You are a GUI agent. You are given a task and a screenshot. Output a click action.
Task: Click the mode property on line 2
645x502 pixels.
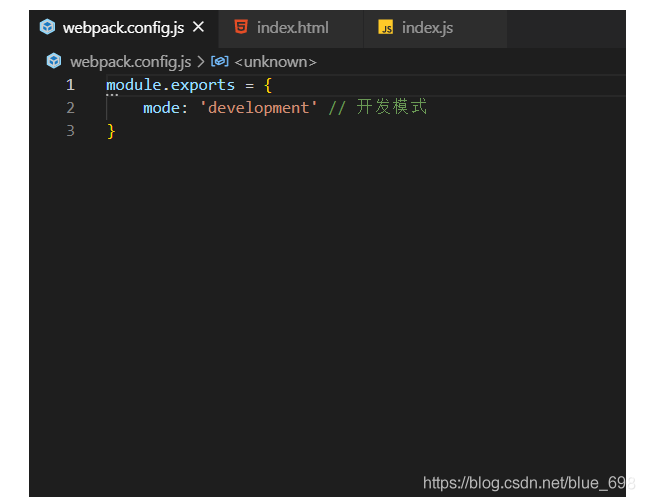pyautogui.click(x=161, y=108)
